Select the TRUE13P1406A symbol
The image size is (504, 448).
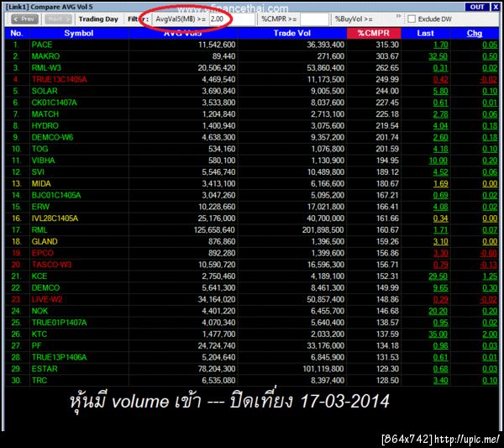[59, 357]
